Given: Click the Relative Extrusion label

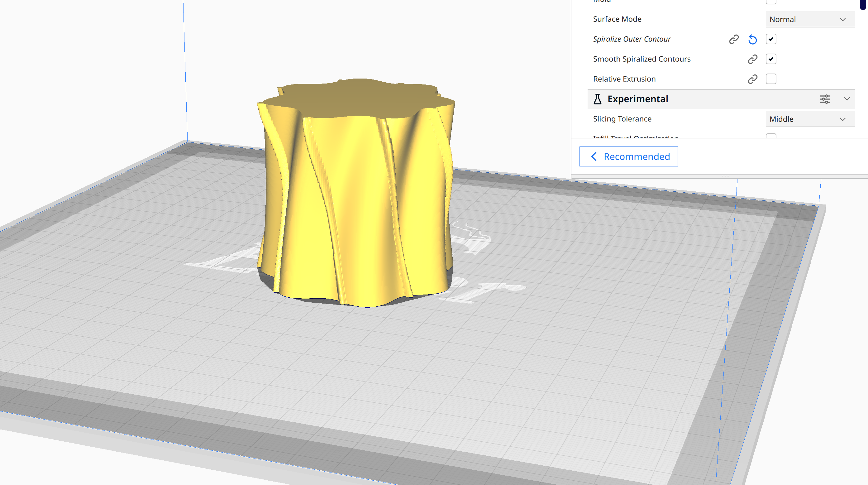Looking at the screenshot, I should point(624,79).
